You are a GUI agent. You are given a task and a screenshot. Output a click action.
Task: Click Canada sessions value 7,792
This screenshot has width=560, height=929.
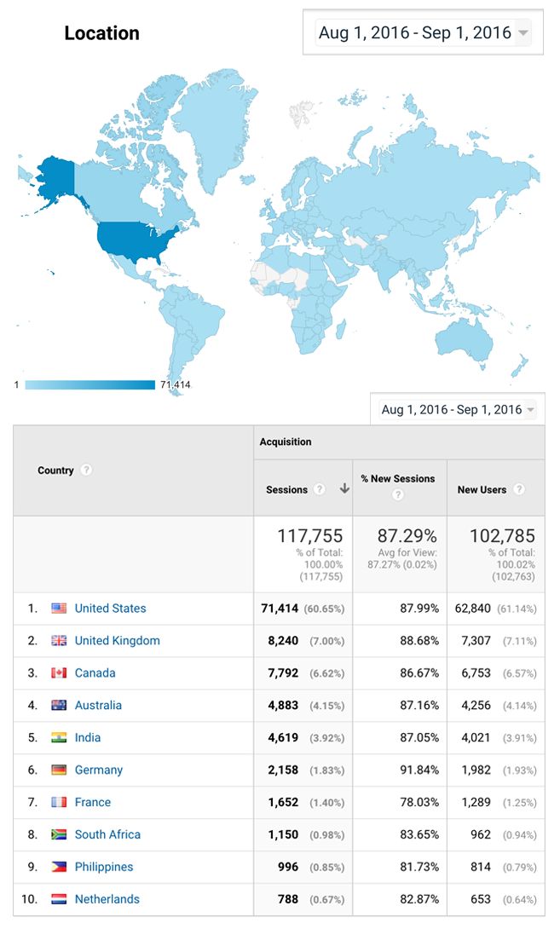(283, 673)
